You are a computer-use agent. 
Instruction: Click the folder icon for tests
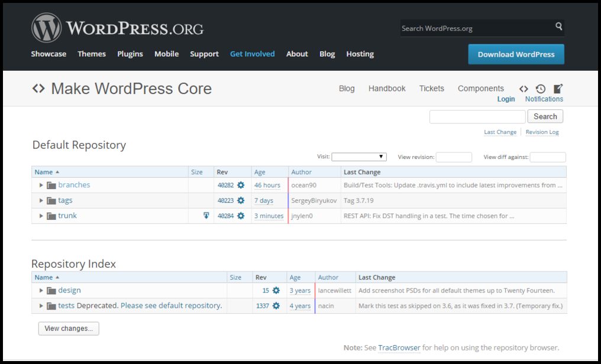click(51, 306)
